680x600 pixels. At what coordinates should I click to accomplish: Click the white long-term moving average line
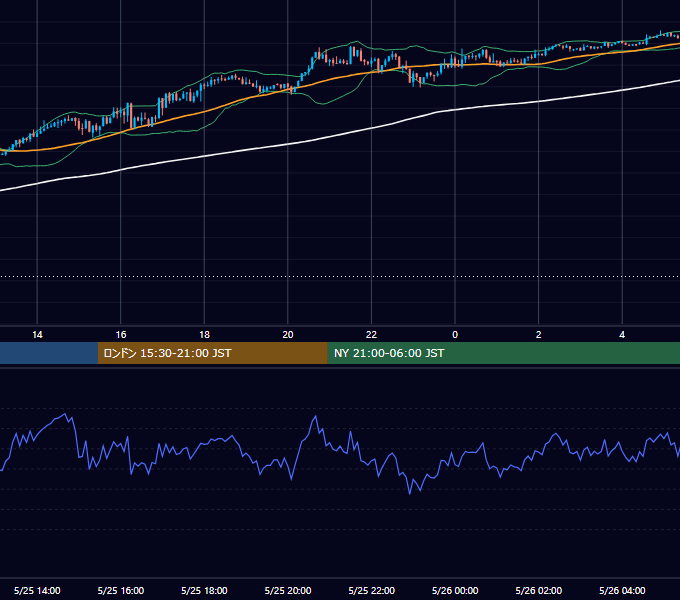point(288,145)
